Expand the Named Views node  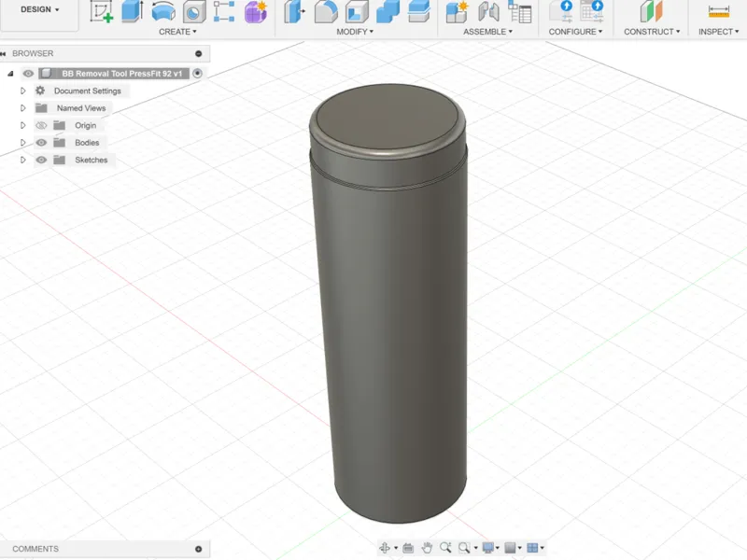pos(22,108)
